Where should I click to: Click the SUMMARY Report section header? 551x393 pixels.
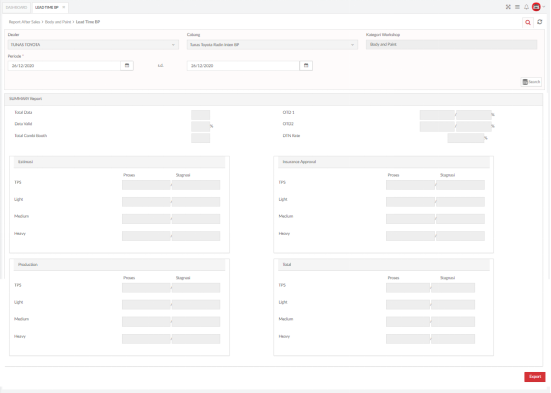tap(273, 99)
